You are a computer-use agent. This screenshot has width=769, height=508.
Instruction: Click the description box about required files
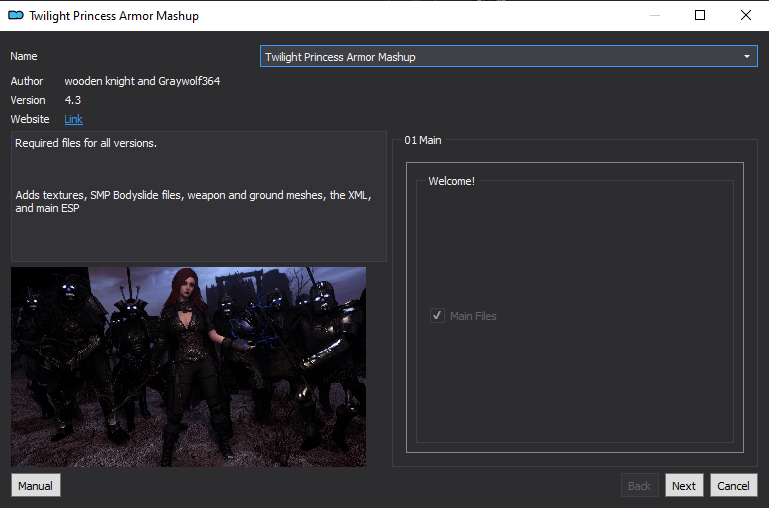pos(199,196)
